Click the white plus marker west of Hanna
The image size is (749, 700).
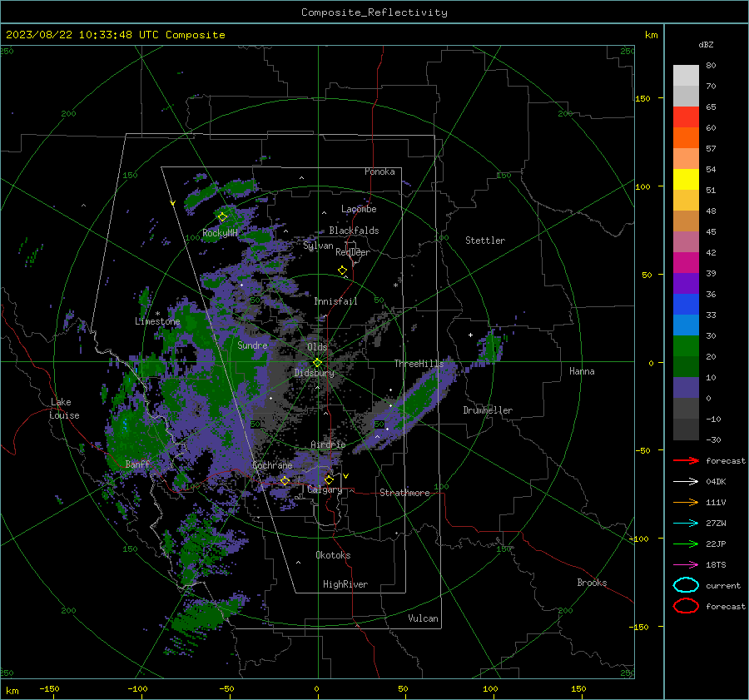(470, 335)
